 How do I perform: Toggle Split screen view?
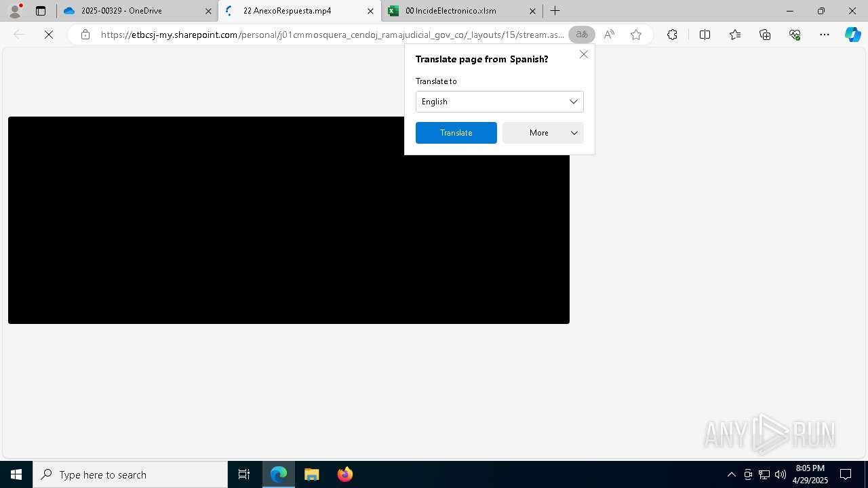coord(705,35)
